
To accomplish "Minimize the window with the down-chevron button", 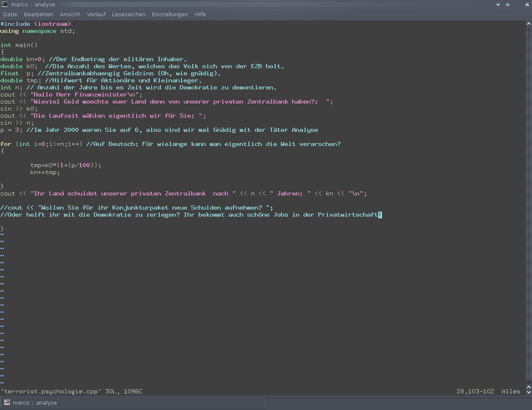I will tap(498, 5).
